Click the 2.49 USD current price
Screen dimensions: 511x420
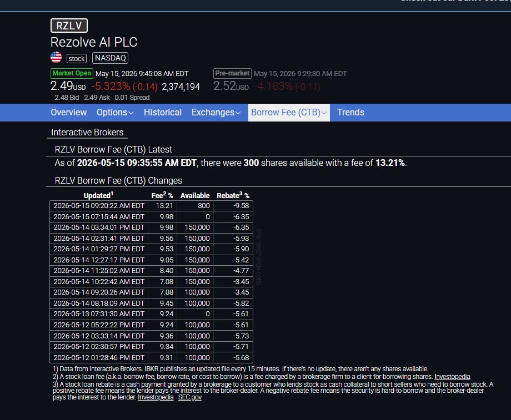point(68,87)
